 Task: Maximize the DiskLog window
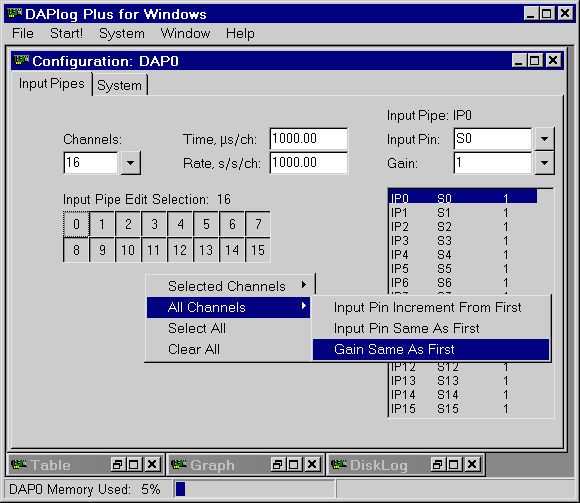(x=453, y=464)
